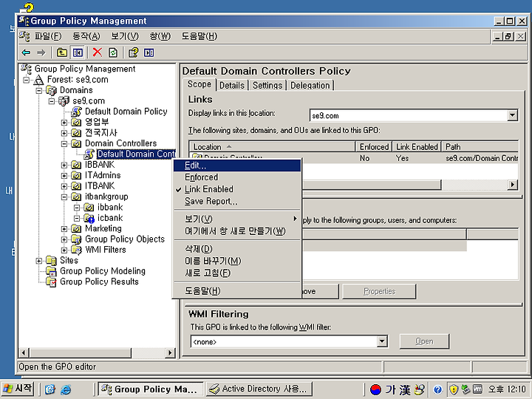This screenshot has width=532, height=399.
Task: Click the Default Domain Policy scroll icon
Action: click(x=77, y=112)
